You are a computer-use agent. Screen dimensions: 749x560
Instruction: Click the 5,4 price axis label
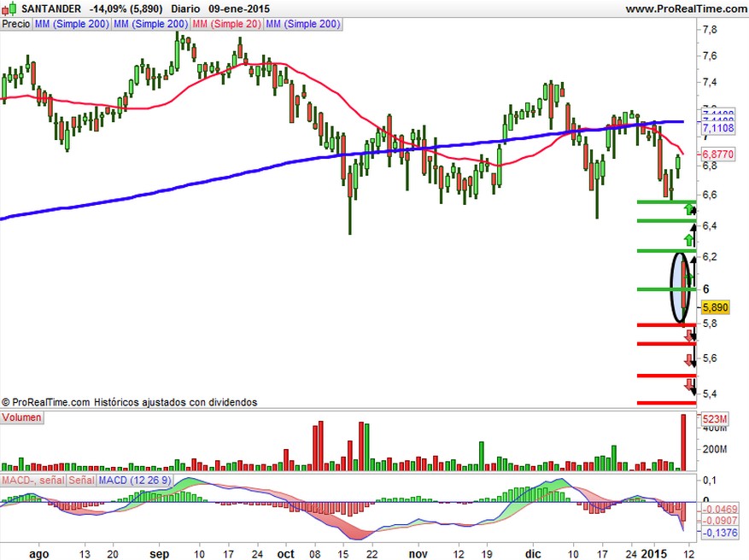[x=710, y=394]
